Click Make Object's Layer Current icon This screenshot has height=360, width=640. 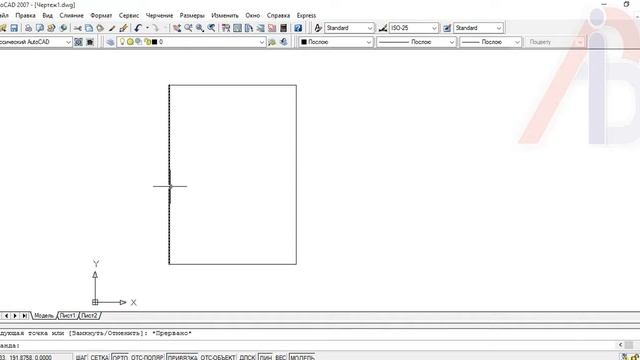[272, 42]
